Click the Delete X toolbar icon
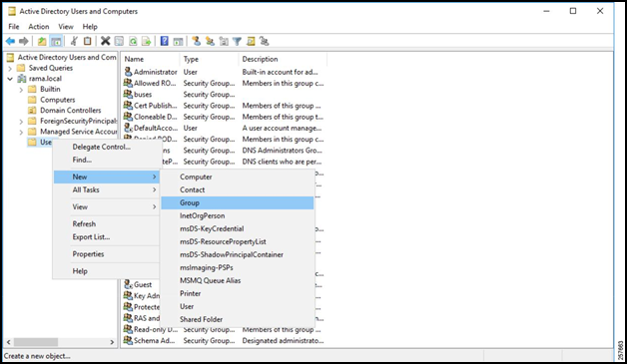This screenshot has height=364, width=627. point(105,41)
